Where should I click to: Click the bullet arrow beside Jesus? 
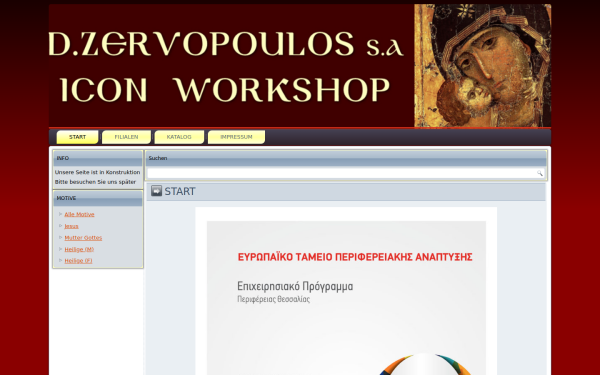coord(60,226)
